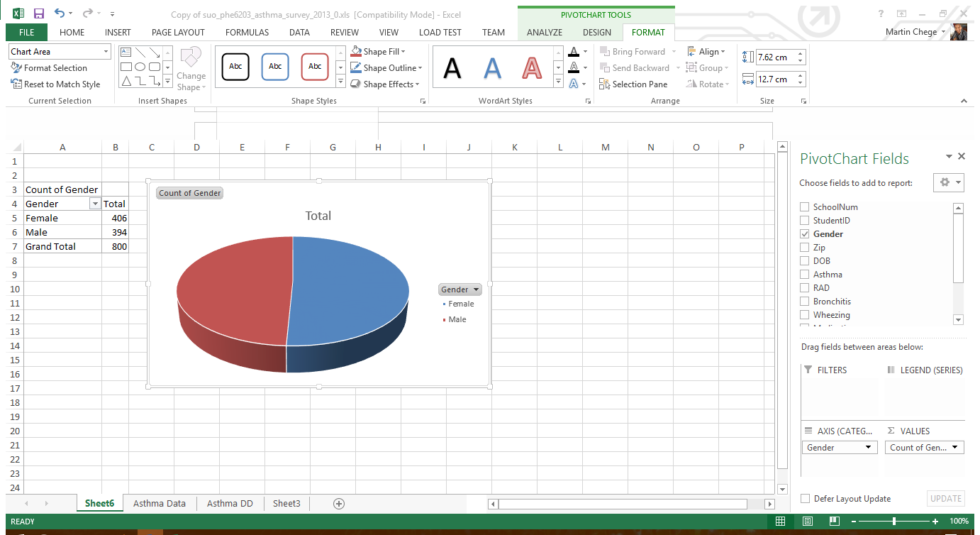The height and width of the screenshot is (535, 980).
Task: Switch to Page Break Preview view icon
Action: click(834, 522)
